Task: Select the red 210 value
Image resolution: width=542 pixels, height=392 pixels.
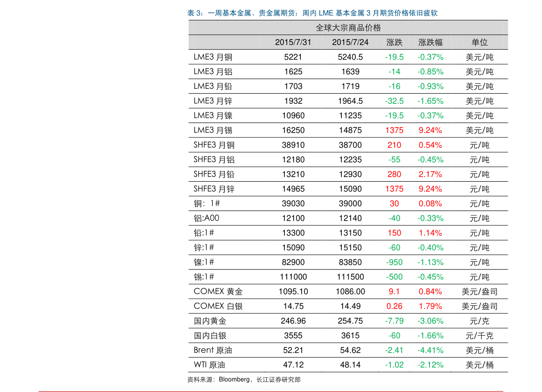Action: click(394, 145)
